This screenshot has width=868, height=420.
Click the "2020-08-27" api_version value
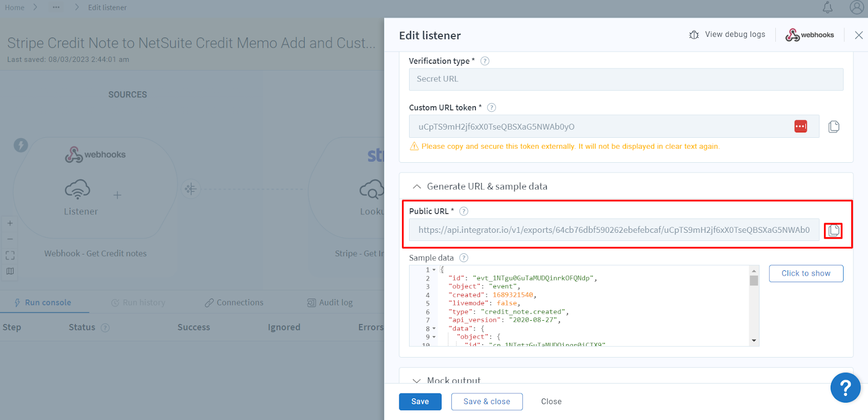tap(533, 320)
